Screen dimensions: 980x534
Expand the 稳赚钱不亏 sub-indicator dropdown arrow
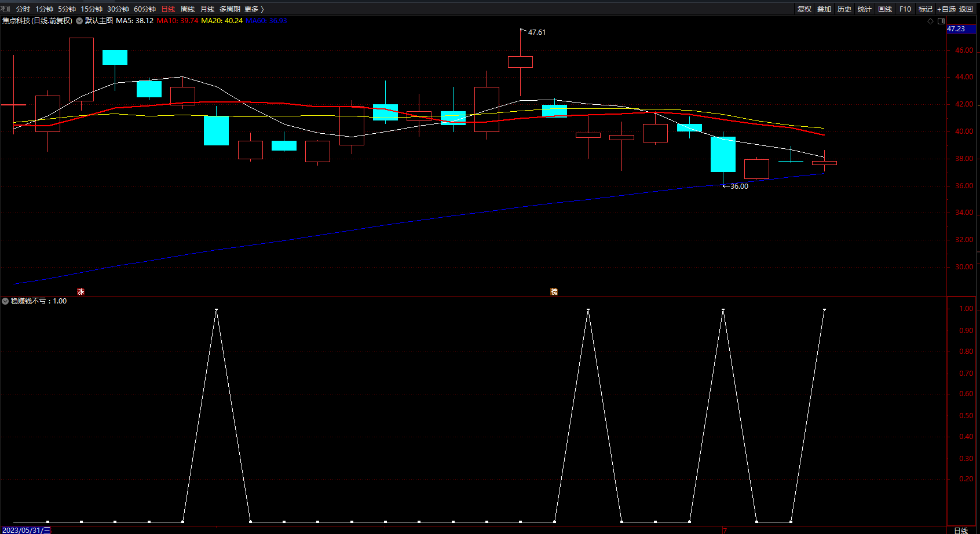tap(5, 301)
